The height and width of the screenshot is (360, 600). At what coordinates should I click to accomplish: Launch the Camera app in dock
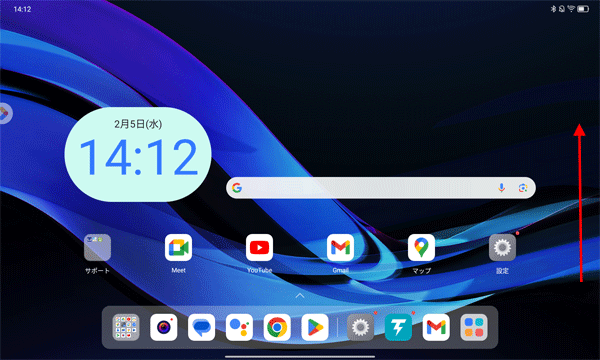coord(164,327)
